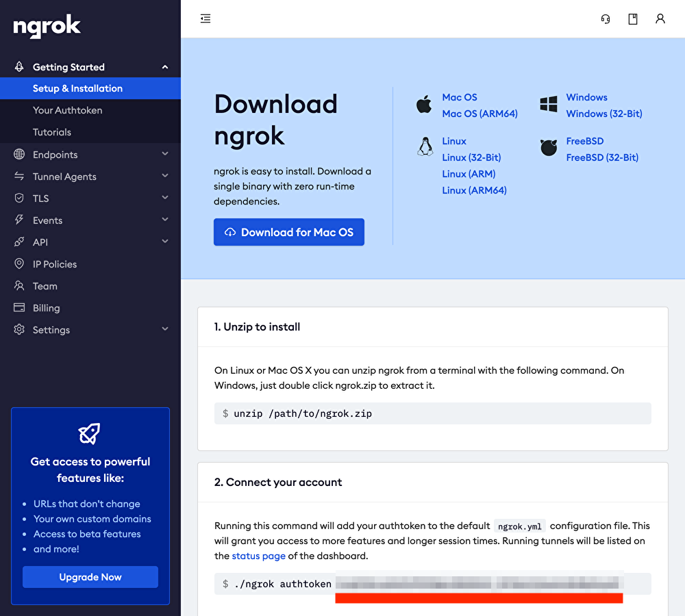Download the FreeBSD build link
685x616 pixels.
(585, 141)
